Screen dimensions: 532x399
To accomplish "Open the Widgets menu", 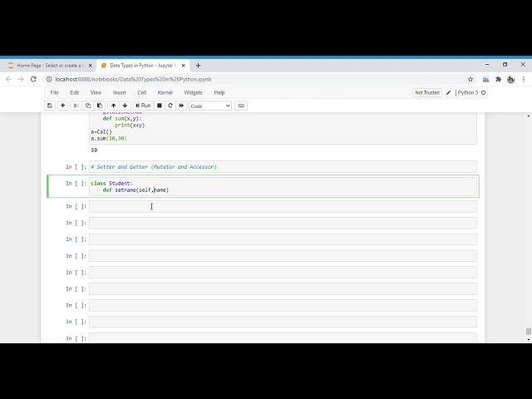I will pos(193,92).
